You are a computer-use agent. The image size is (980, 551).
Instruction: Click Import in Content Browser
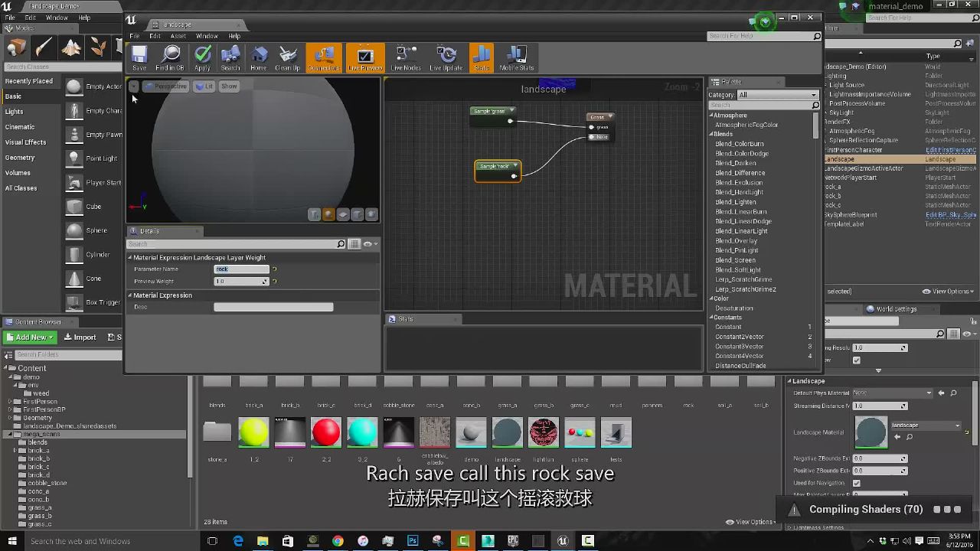(80, 337)
